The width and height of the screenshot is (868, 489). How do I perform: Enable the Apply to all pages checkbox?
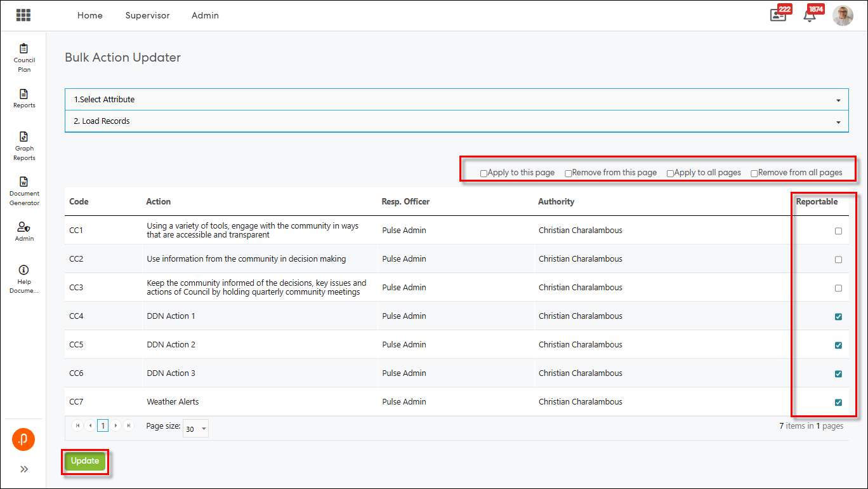coord(670,173)
